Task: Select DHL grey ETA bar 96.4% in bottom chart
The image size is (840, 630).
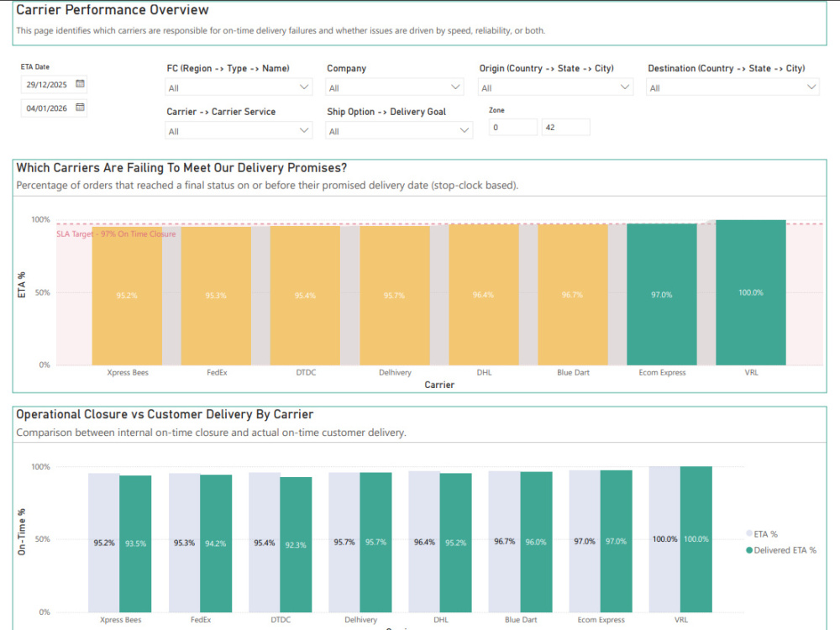Action: coord(424,542)
